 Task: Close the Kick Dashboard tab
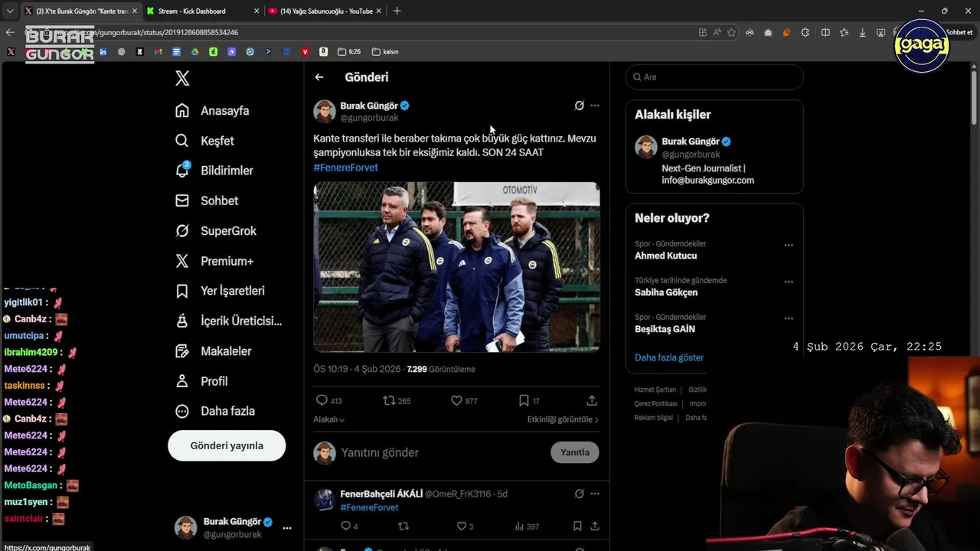coord(256,11)
